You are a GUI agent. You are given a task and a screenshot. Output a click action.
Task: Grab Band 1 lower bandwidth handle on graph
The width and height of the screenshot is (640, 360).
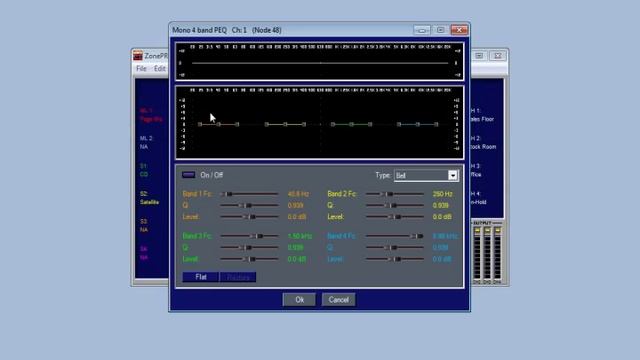200,124
